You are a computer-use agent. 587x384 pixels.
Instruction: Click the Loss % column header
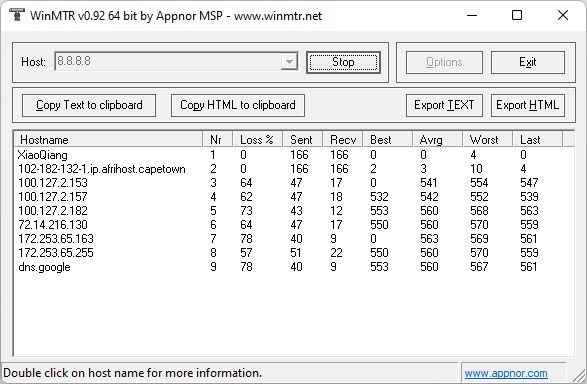[x=258, y=140]
